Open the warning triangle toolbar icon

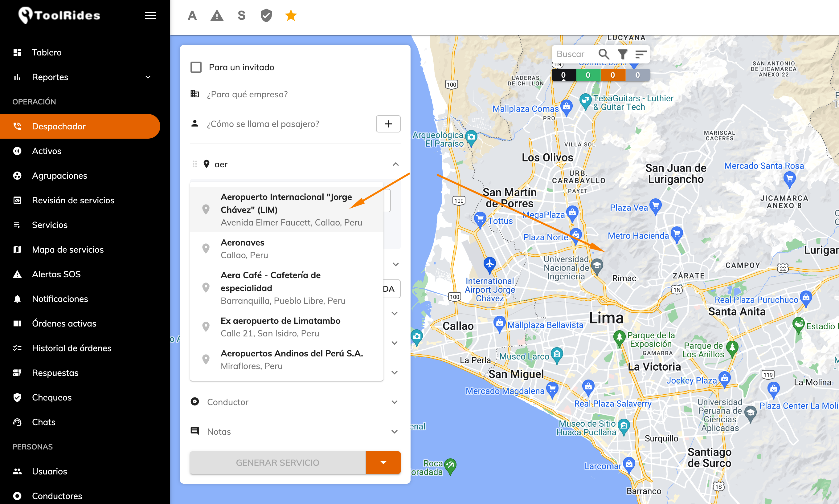point(217,15)
